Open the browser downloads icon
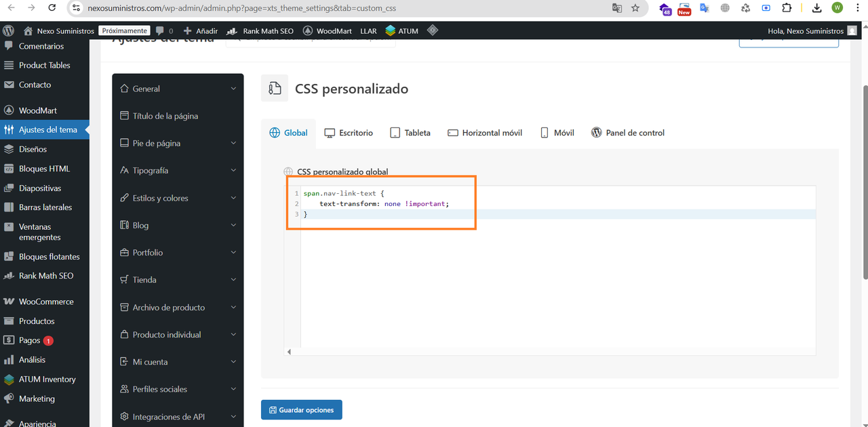Image resolution: width=868 pixels, height=427 pixels. tap(817, 8)
